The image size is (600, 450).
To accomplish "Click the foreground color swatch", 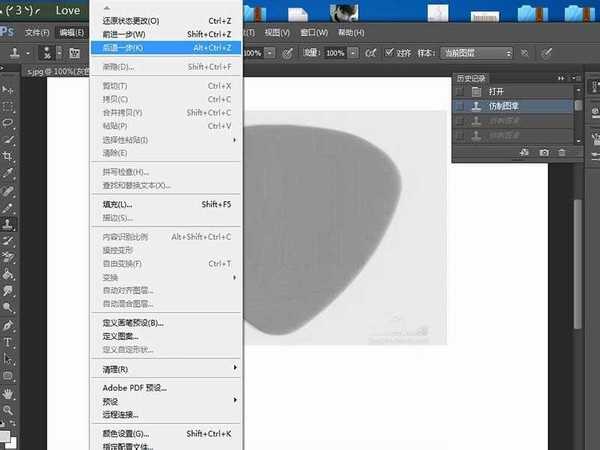I will point(4,436).
